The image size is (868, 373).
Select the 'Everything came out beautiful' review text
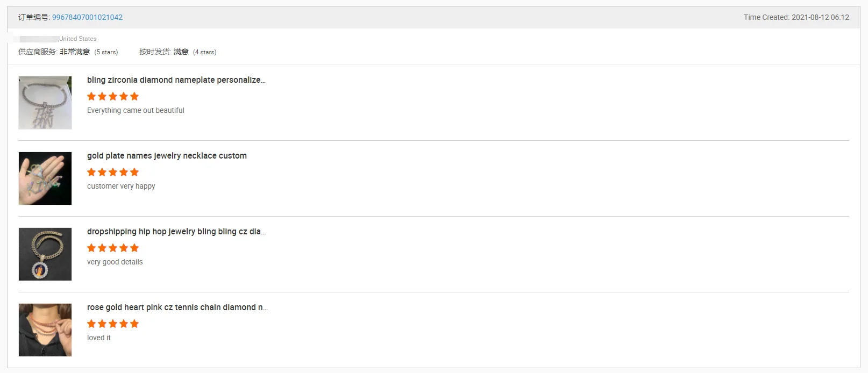coord(136,110)
